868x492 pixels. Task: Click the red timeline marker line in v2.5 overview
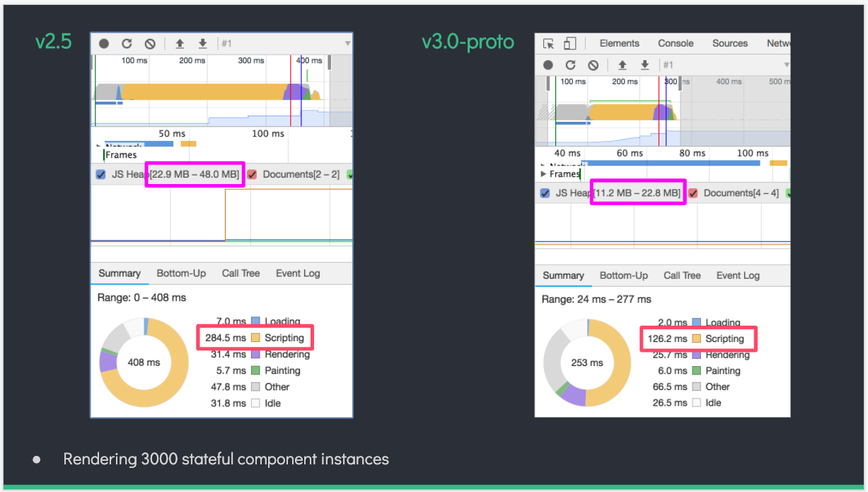[291, 90]
